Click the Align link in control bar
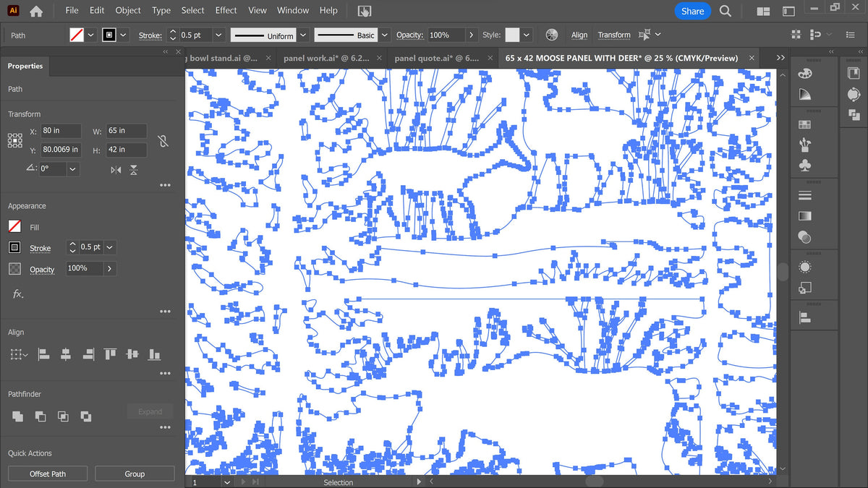Image resolution: width=868 pixels, height=488 pixels. (579, 35)
